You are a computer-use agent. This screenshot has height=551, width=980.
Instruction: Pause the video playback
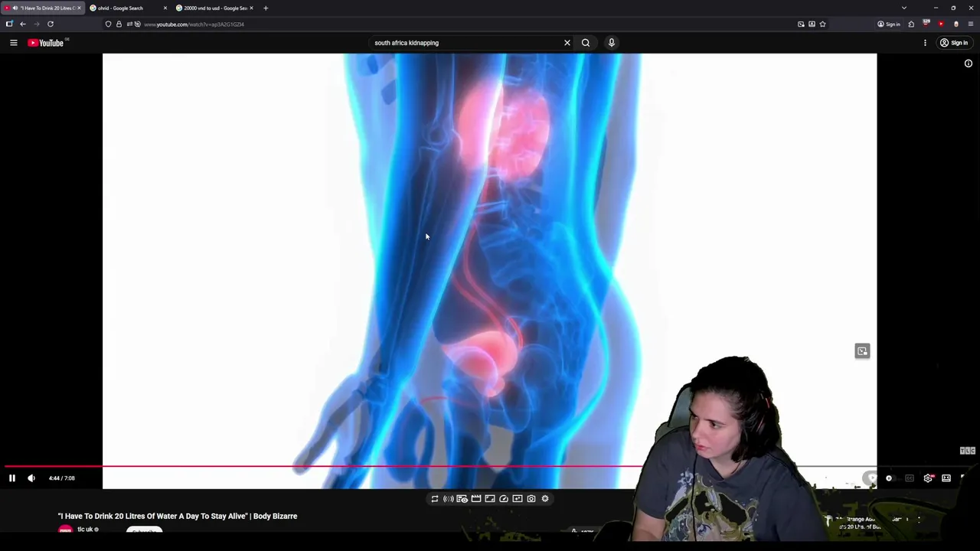point(12,478)
